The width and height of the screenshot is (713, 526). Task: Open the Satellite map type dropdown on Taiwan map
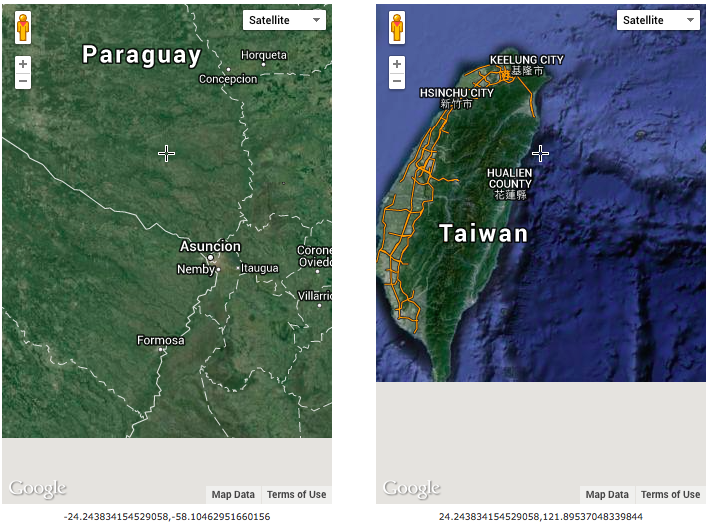(658, 20)
